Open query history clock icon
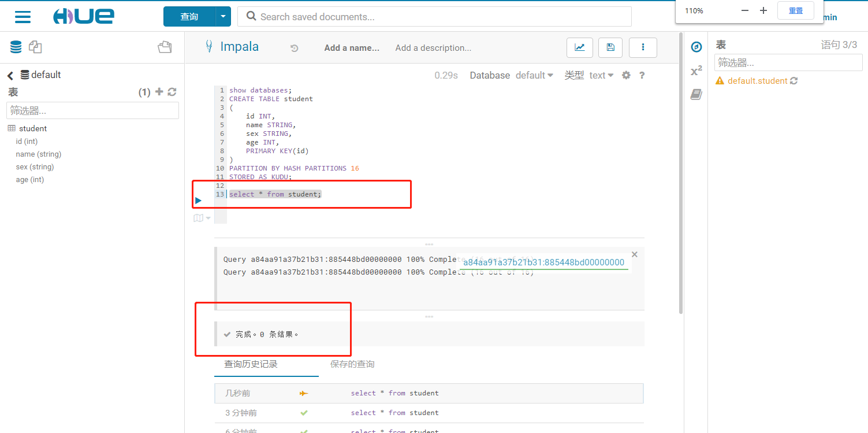 click(x=294, y=48)
